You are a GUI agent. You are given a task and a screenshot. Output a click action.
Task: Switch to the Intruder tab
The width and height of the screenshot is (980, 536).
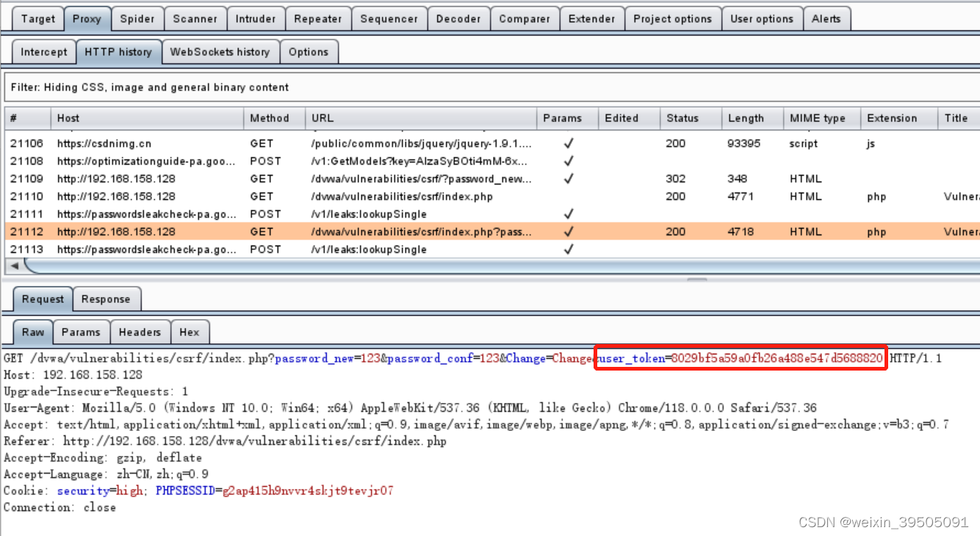(256, 19)
